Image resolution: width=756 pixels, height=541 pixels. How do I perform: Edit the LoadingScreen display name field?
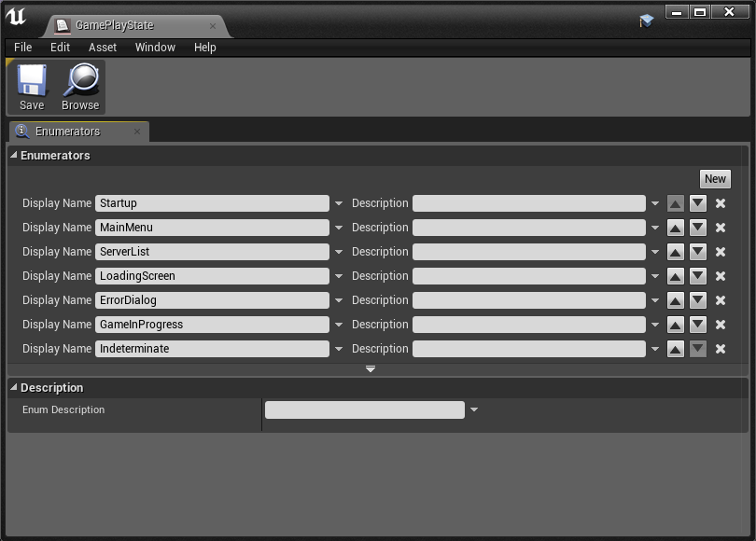[212, 276]
